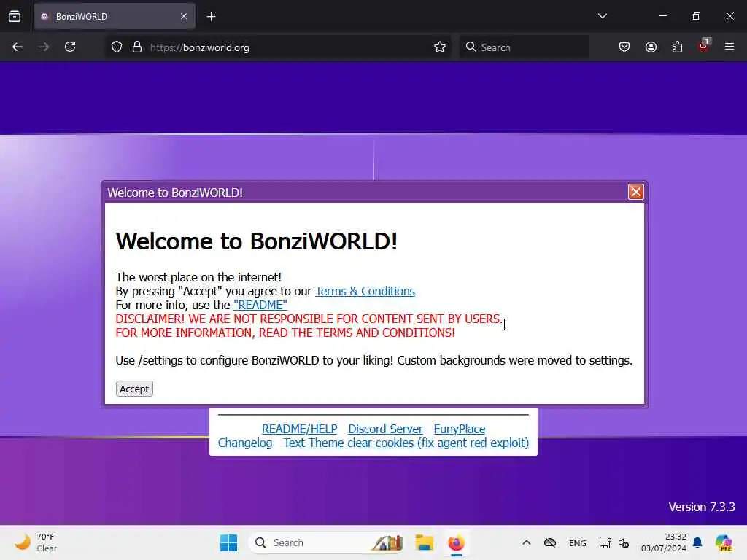Screen dimensions: 747x560
Task: Click the uBlock Origin extension icon
Action: click(x=704, y=46)
